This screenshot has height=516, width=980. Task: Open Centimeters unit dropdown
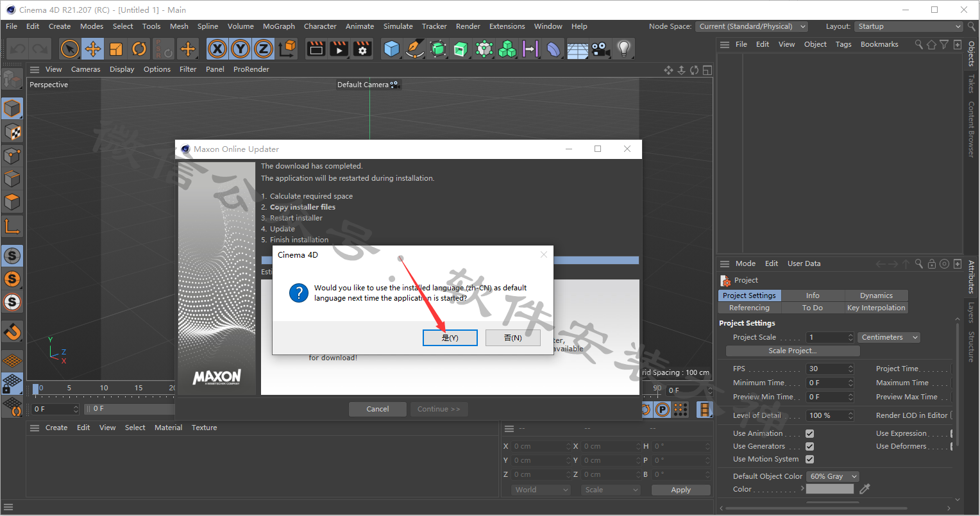coord(890,337)
